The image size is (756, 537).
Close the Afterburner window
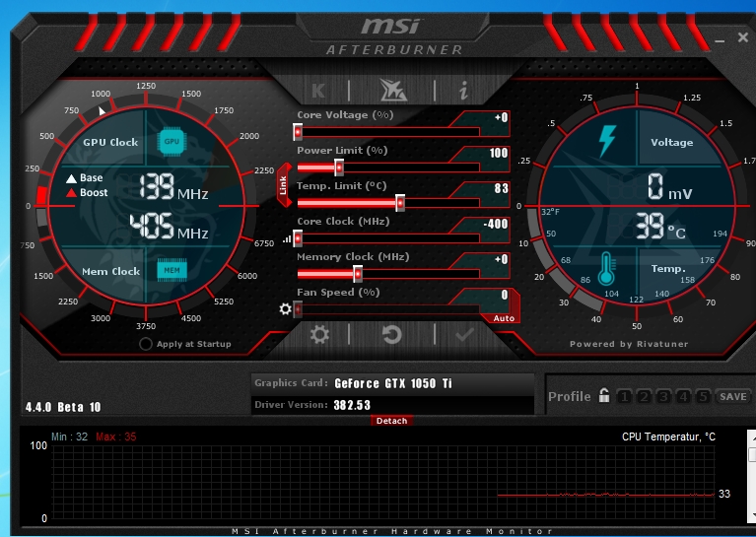pyautogui.click(x=743, y=37)
